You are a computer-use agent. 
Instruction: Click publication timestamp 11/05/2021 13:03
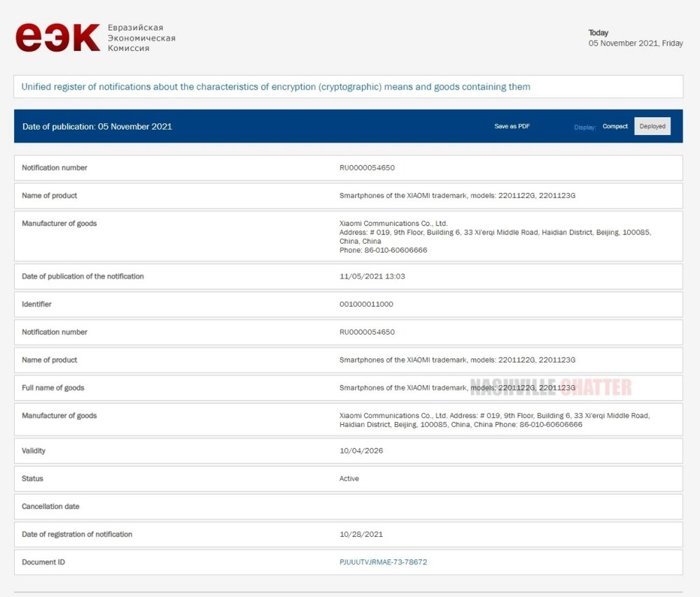pyautogui.click(x=372, y=276)
